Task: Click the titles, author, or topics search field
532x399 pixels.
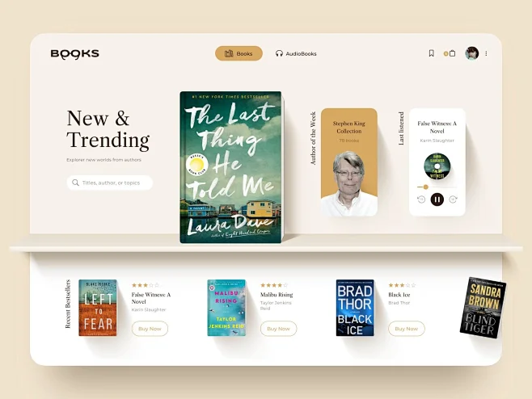Action: [110, 183]
